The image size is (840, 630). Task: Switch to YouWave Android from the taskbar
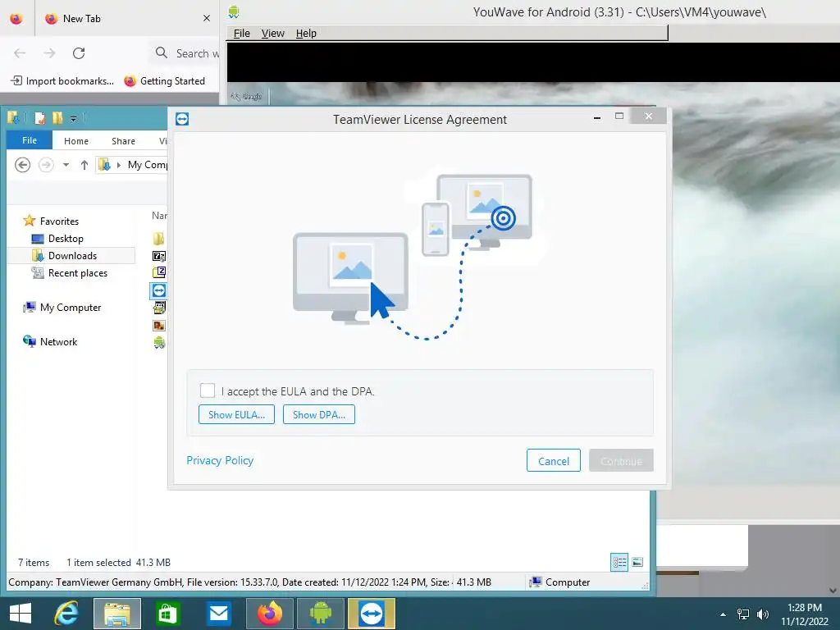(x=321, y=614)
